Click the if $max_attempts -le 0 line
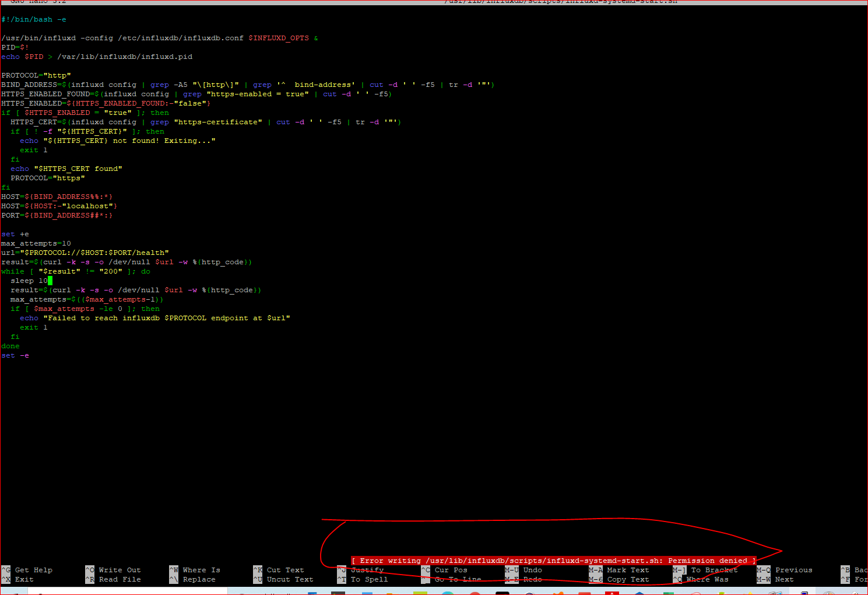This screenshot has width=868, height=595. (x=85, y=309)
